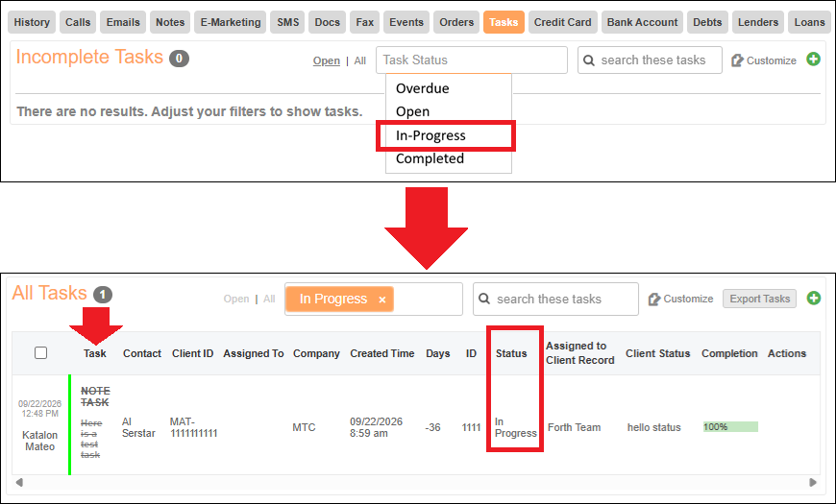Viewport: 836px width, 504px height.
Task: Click the magnifier icon in lower search box
Action: tap(484, 299)
